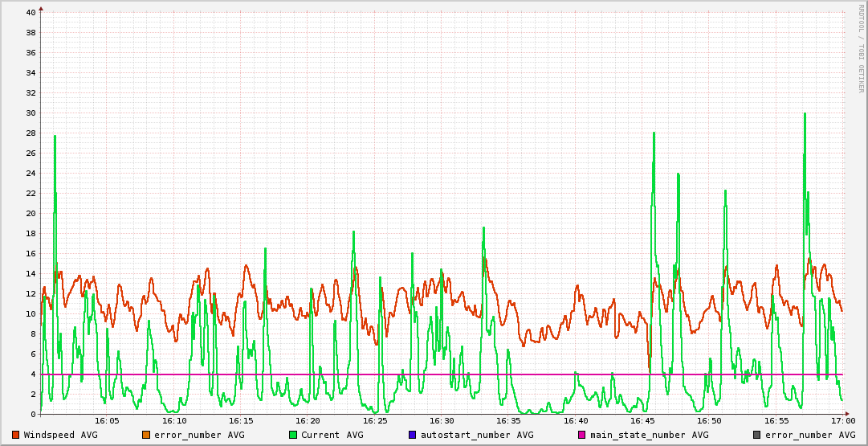868x446 pixels.
Task: Click the 16:45 time axis label
Action: coord(642,421)
